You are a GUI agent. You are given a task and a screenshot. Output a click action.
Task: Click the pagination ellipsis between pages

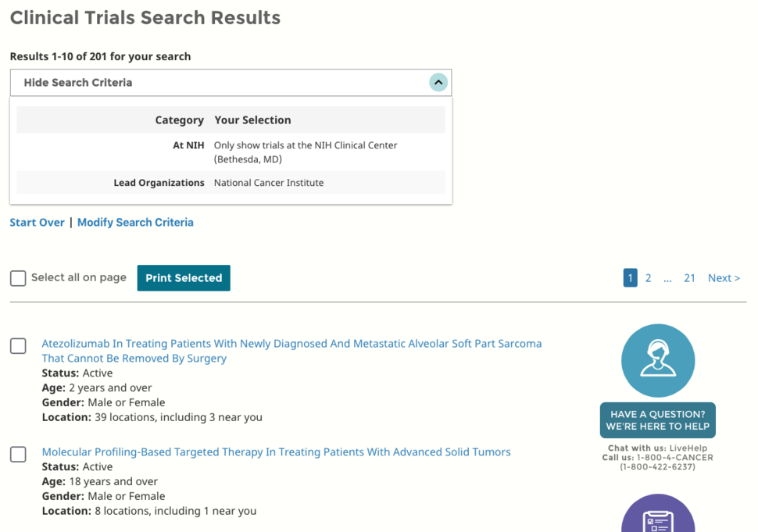[667, 278]
